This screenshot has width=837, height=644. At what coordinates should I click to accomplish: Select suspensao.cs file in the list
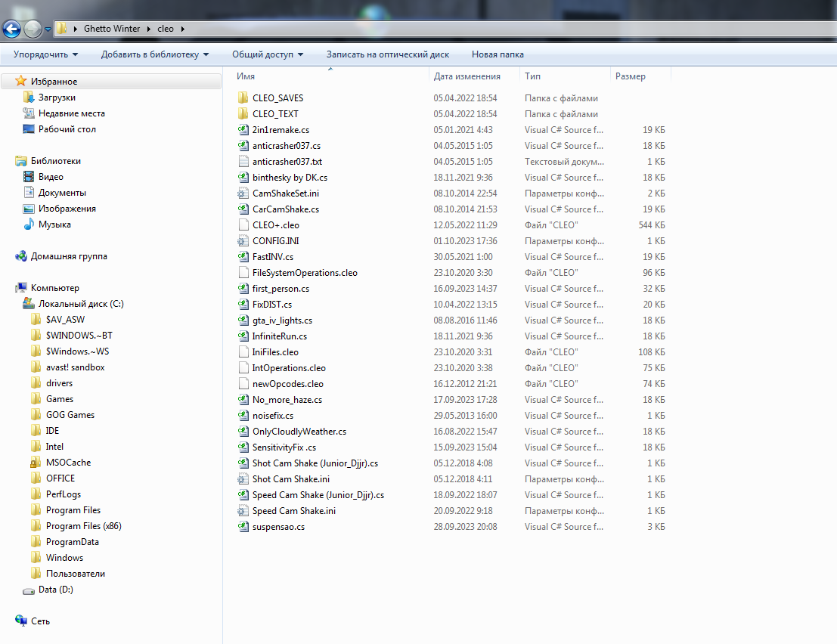click(278, 527)
